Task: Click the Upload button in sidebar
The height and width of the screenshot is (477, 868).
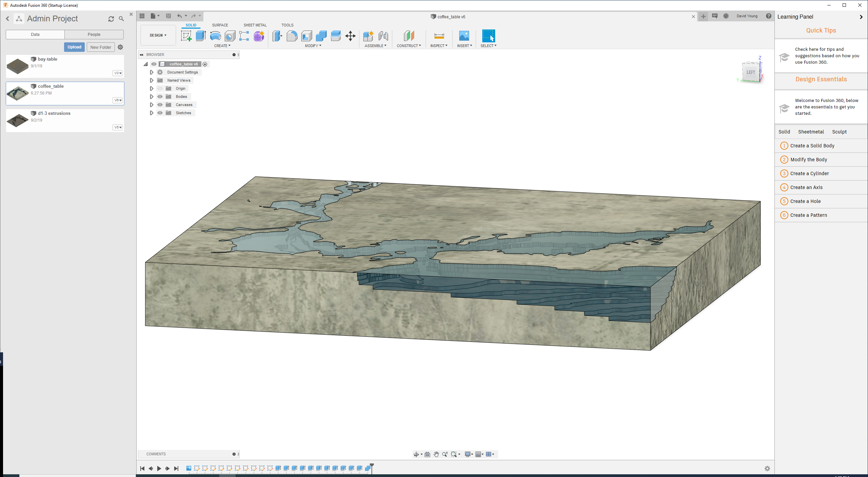Action: (x=74, y=47)
